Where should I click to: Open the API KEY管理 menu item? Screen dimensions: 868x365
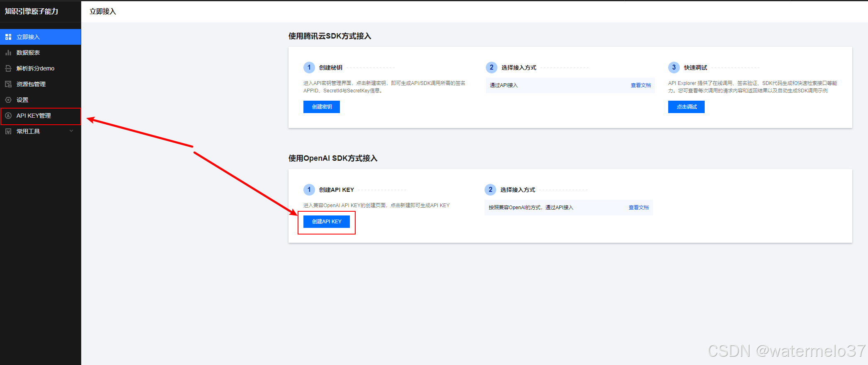34,116
